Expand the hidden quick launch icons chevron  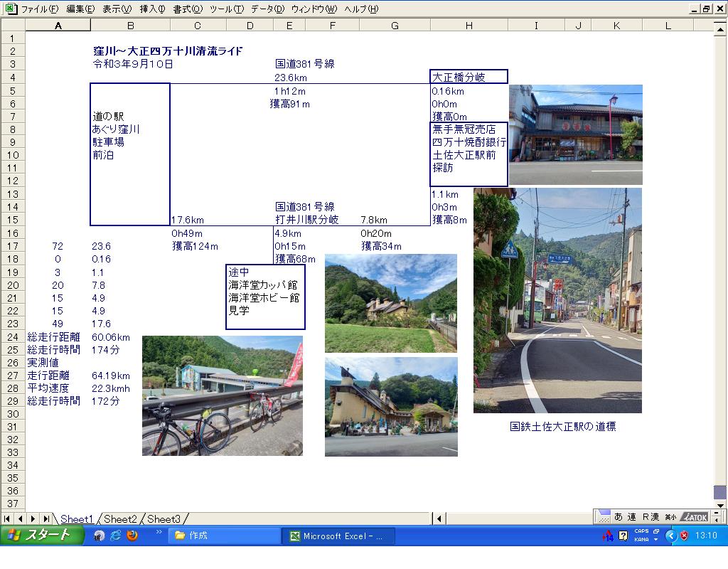pos(159,532)
